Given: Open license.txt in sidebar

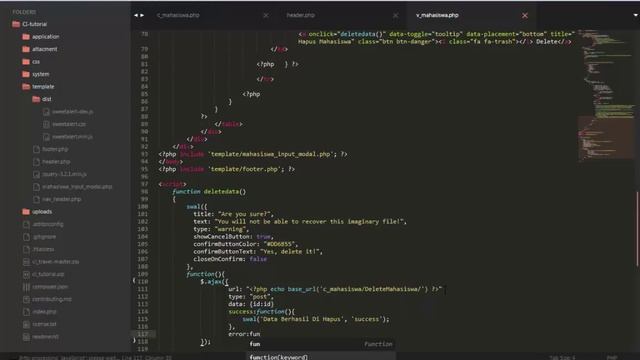Looking at the screenshot, I should click(44, 324).
